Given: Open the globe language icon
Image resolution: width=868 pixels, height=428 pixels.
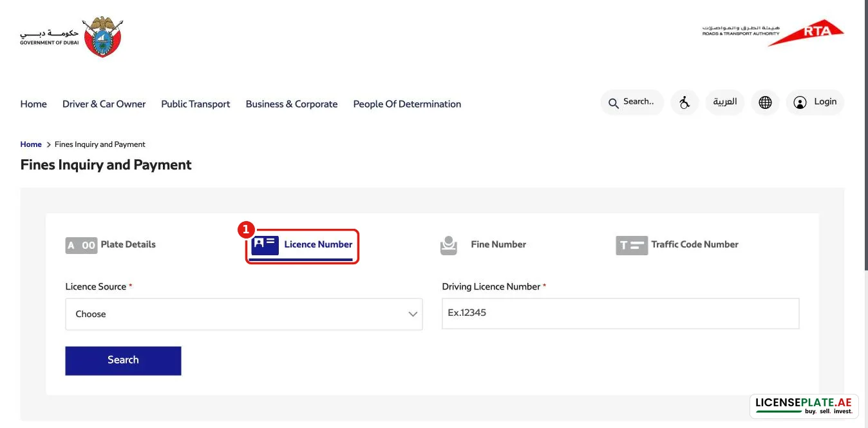Looking at the screenshot, I should tap(765, 102).
